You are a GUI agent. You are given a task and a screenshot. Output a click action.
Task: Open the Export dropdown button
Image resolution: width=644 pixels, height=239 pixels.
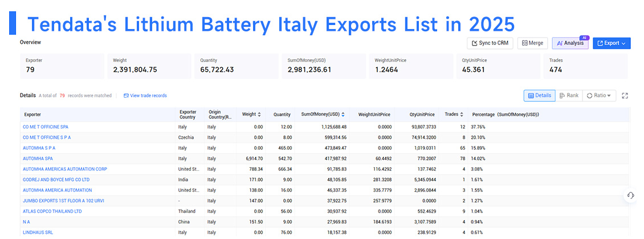pos(612,43)
